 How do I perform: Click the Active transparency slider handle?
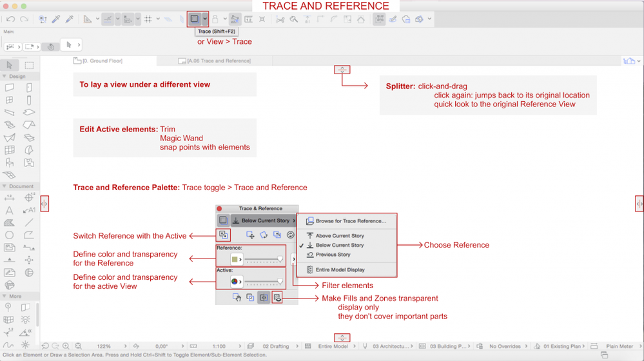280,281
